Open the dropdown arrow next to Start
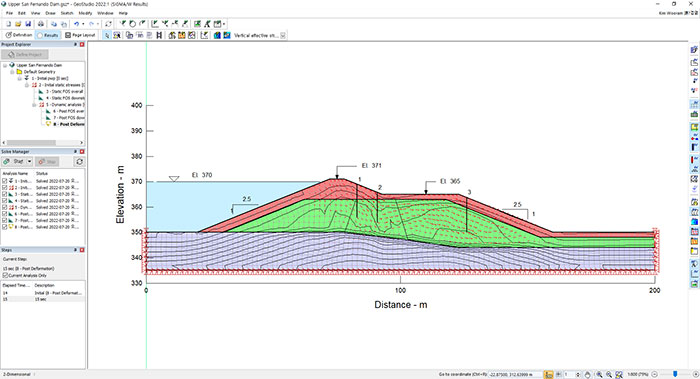Viewport: 700px width, 379px height. [29, 162]
